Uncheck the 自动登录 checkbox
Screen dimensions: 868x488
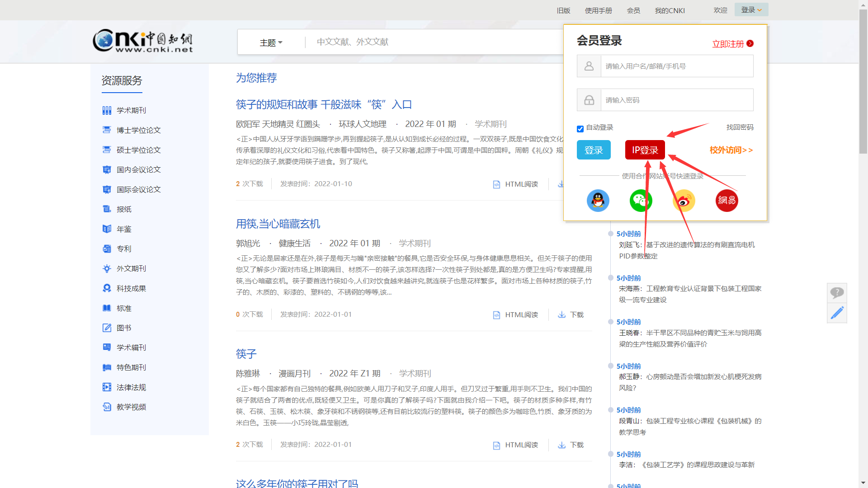coord(580,128)
